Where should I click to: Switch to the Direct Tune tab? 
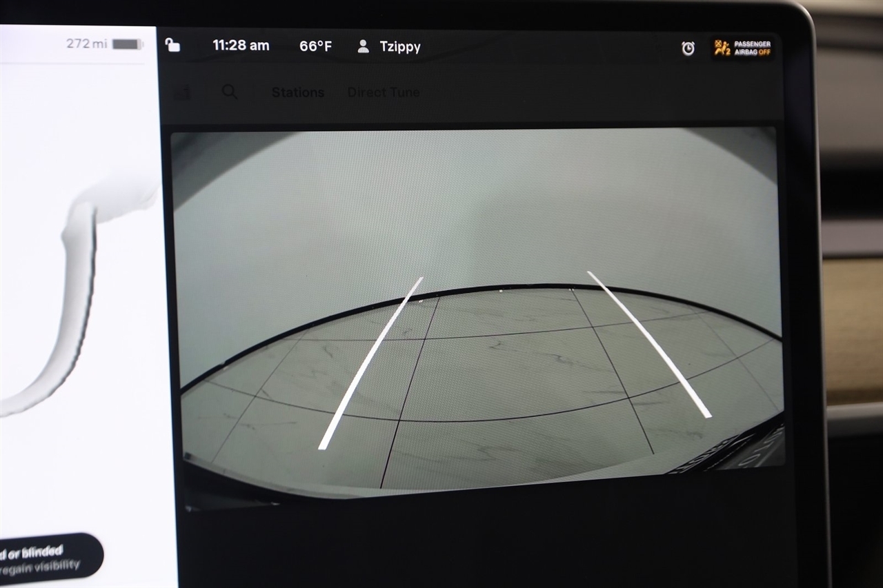coord(384,92)
